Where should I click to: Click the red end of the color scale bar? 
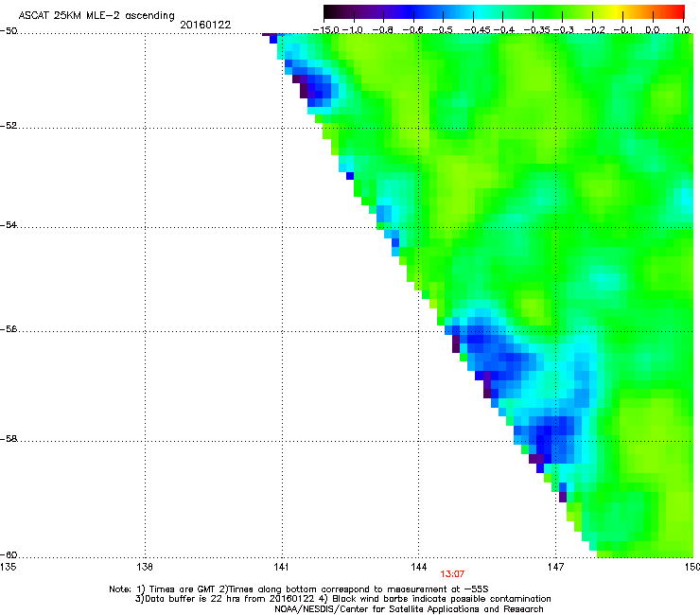tap(676, 12)
